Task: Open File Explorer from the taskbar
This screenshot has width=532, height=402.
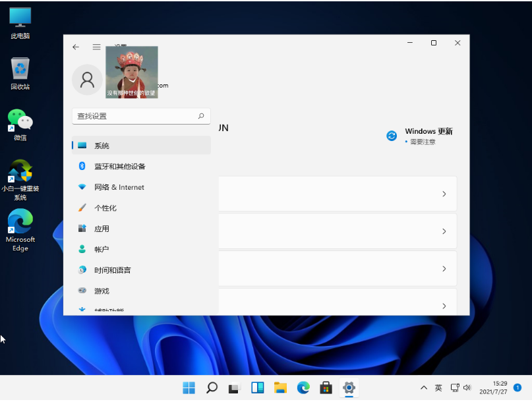Action: pyautogui.click(x=280, y=388)
